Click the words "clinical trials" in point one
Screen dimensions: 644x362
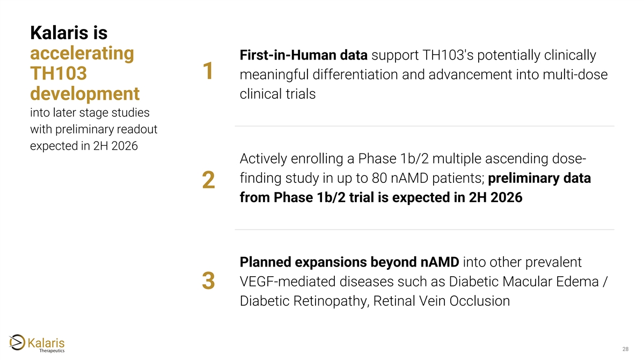pos(277,94)
